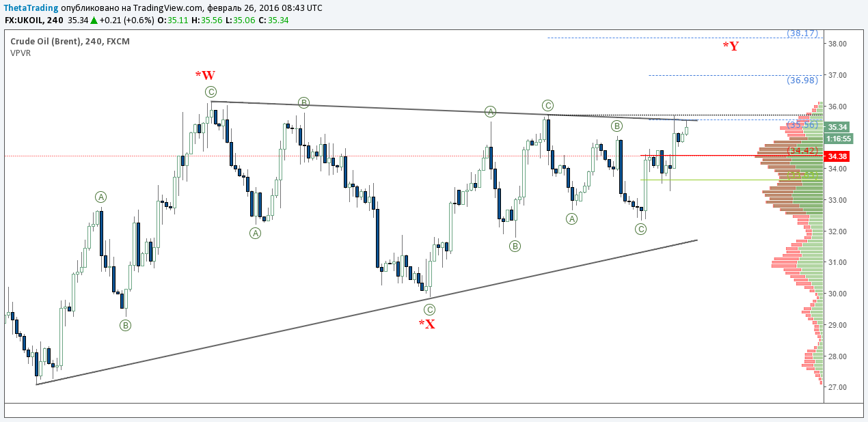Click the red 34.38 price tag
Viewport: 868px width, 422px height.
(x=837, y=156)
